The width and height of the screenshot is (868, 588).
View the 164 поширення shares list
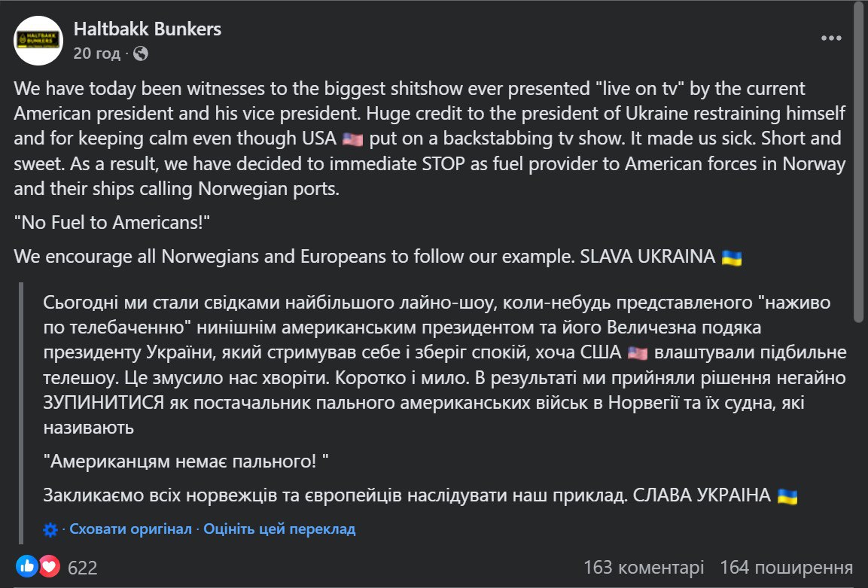(786, 568)
